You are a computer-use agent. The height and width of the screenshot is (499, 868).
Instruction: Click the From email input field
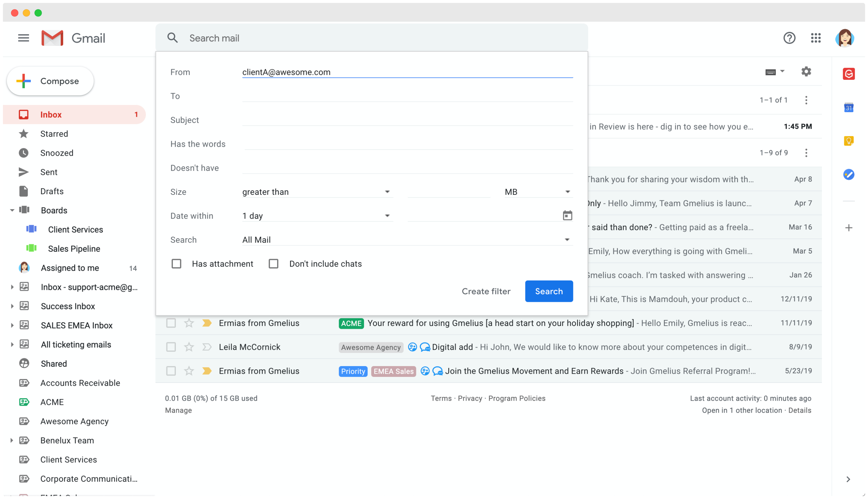click(x=407, y=72)
